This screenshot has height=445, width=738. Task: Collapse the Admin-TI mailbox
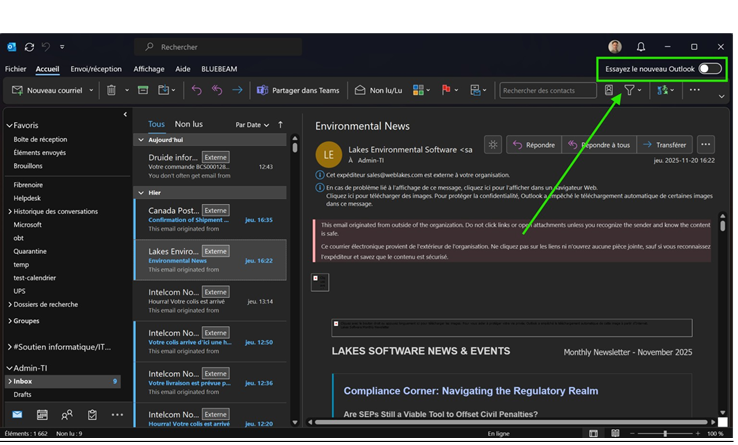pyautogui.click(x=9, y=368)
